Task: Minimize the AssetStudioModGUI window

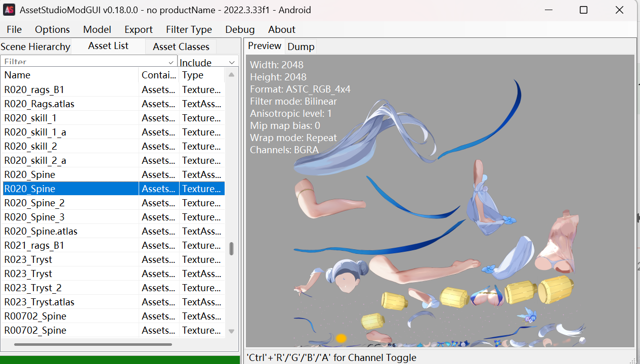Action: [x=548, y=10]
